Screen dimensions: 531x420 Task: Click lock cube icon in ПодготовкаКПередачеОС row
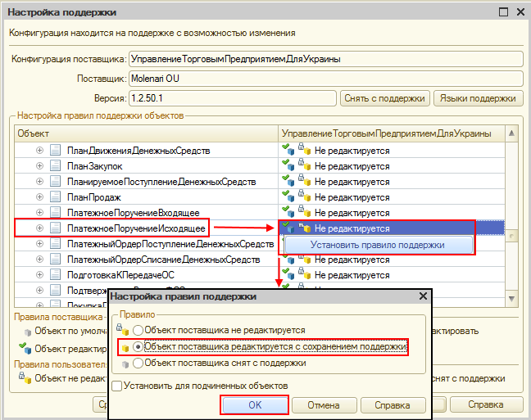tap(305, 273)
